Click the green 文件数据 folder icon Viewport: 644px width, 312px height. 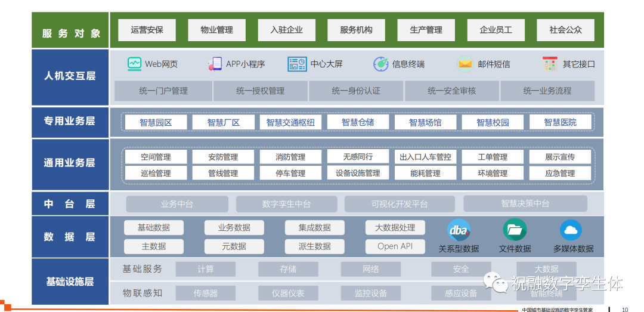click(x=514, y=230)
